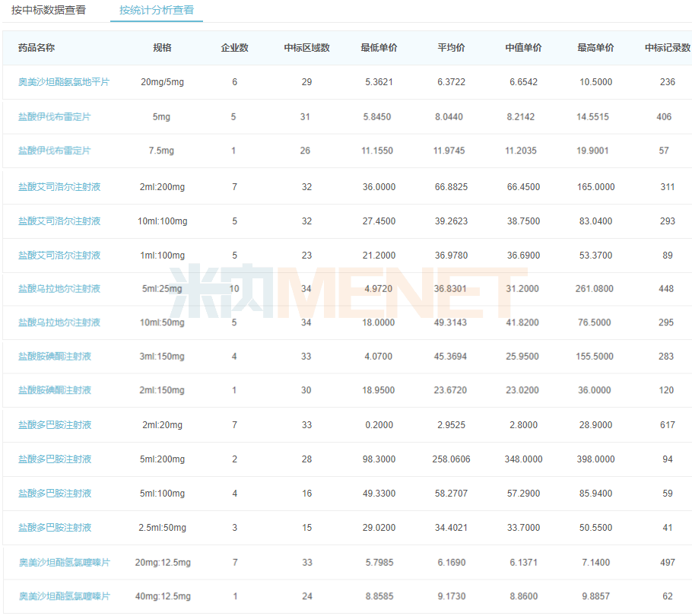Screen dimensions: 692x616
Task: Click 盐酸胺碘酮注射液 link for 3ml:150mg
Action: (x=55, y=357)
